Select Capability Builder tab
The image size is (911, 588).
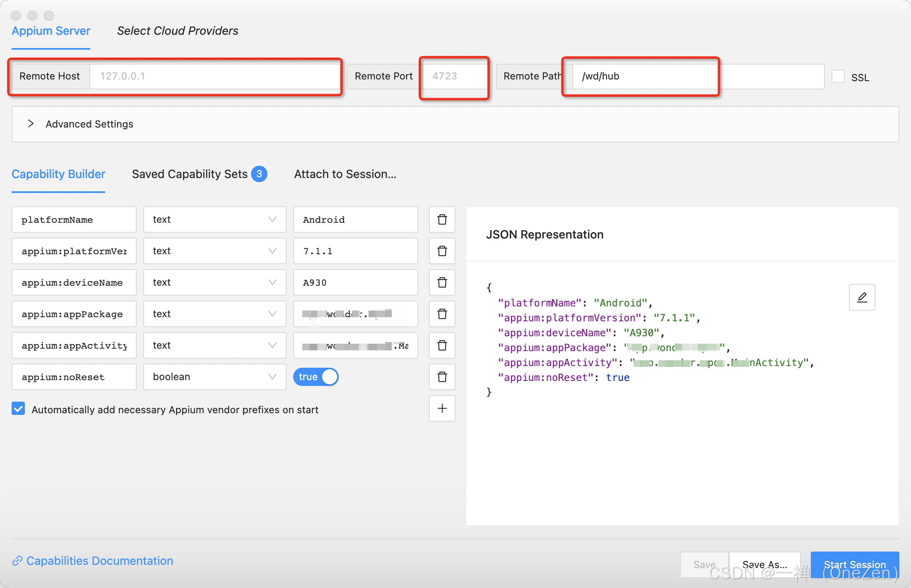tap(58, 174)
